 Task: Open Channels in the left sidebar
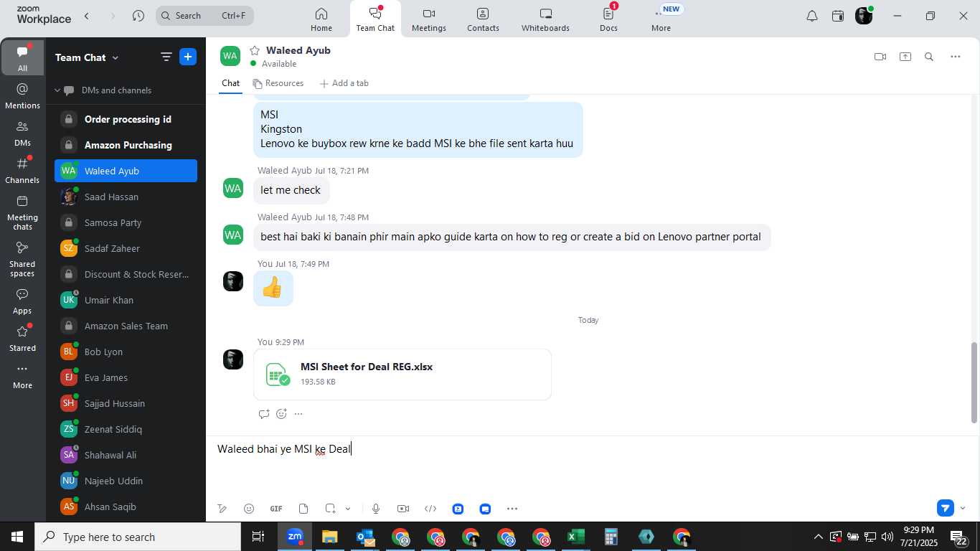point(22,171)
